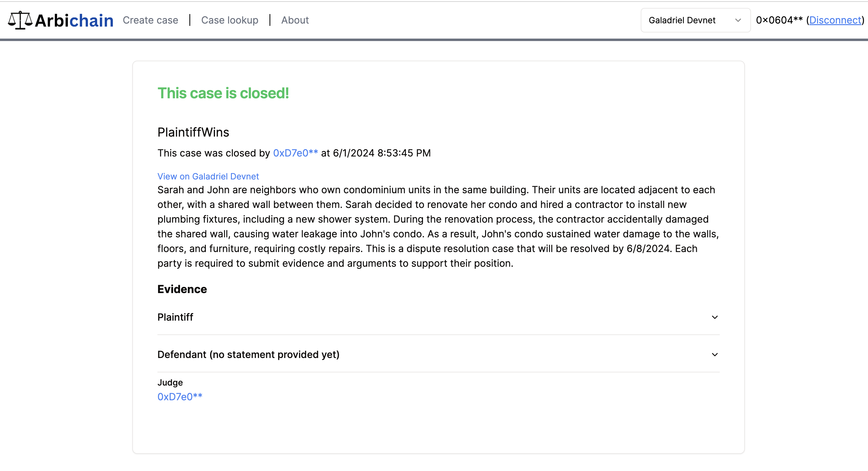Image resolution: width=868 pixels, height=471 pixels.
Task: Click View on Galadriel Devnet link
Action: (208, 176)
